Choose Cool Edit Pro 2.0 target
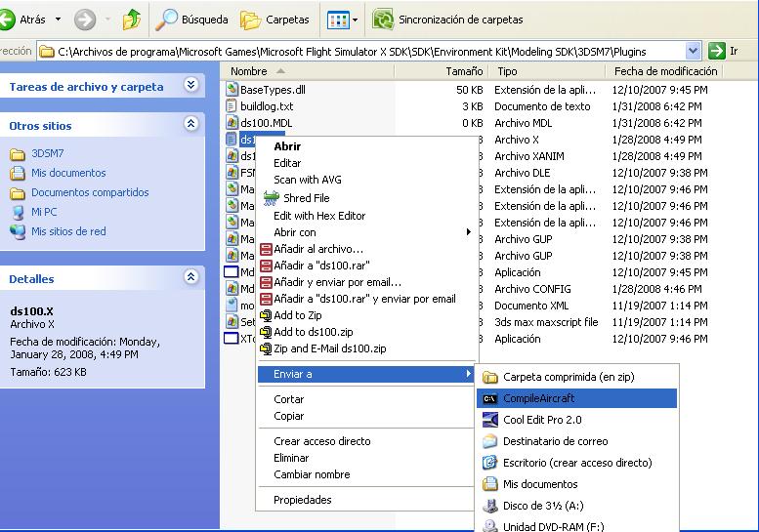Screen dimensions: 759x532 pos(541,420)
